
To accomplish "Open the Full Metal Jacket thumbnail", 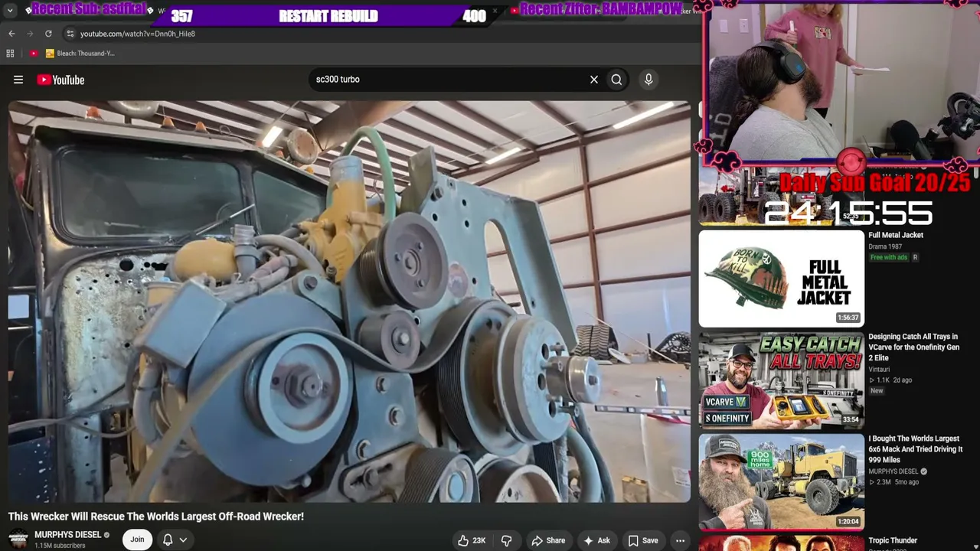I will 781,279.
